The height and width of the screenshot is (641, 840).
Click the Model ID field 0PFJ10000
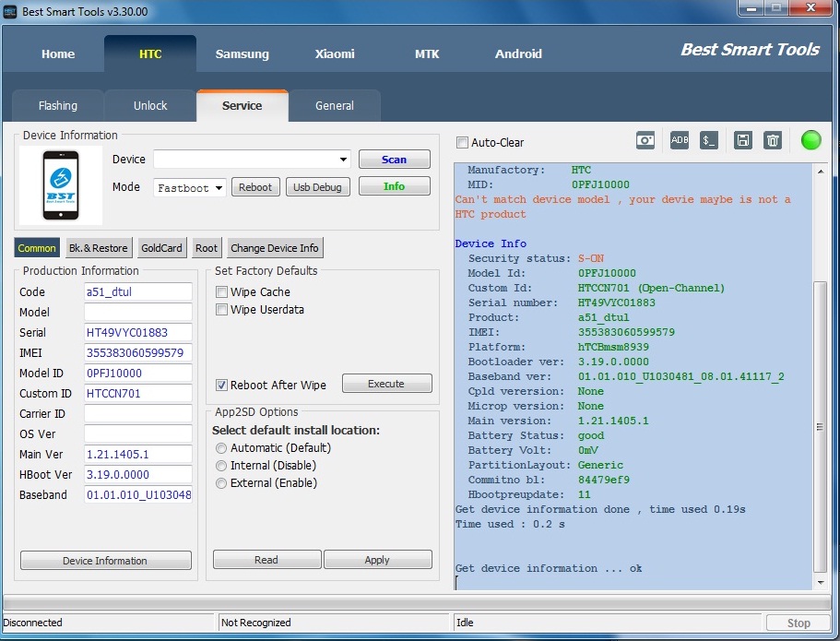tap(137, 374)
